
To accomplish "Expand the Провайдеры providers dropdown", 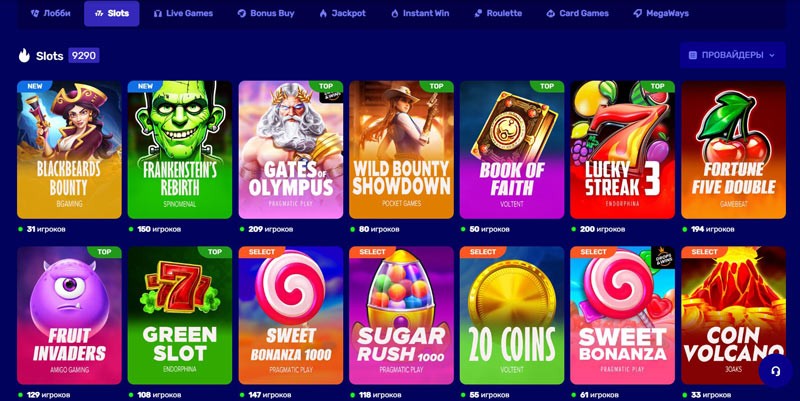I will pyautogui.click(x=732, y=55).
